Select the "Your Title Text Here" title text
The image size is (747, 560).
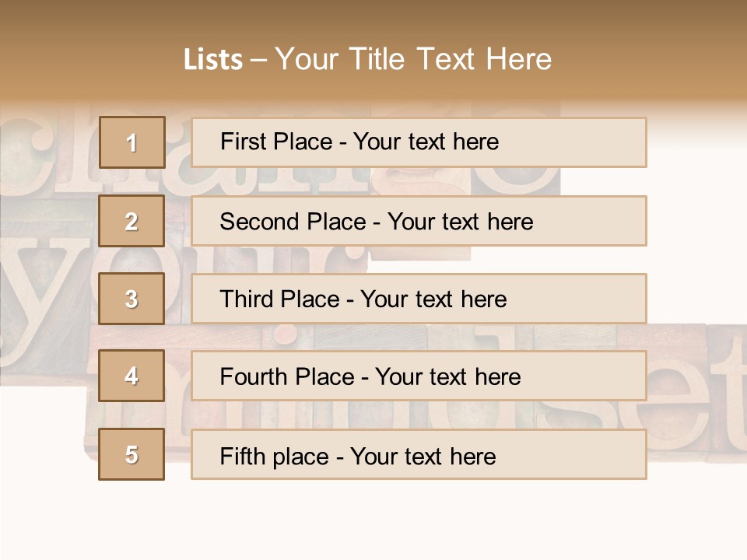click(x=412, y=59)
